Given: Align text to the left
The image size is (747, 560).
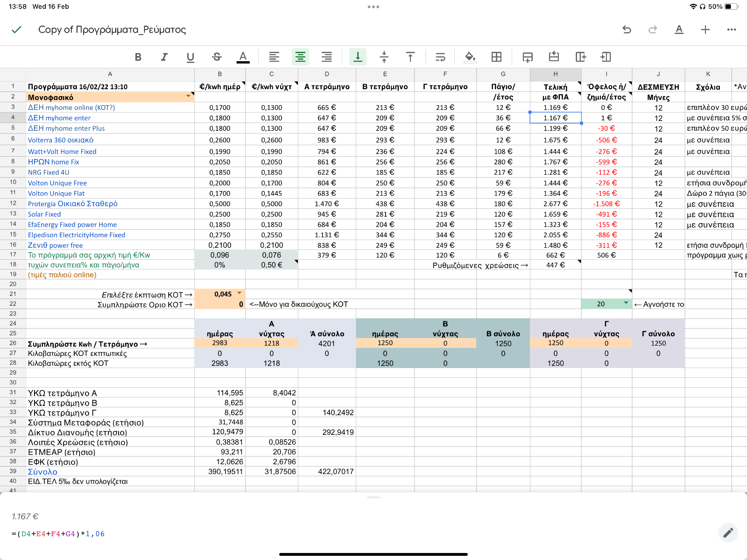Looking at the screenshot, I should tap(274, 57).
